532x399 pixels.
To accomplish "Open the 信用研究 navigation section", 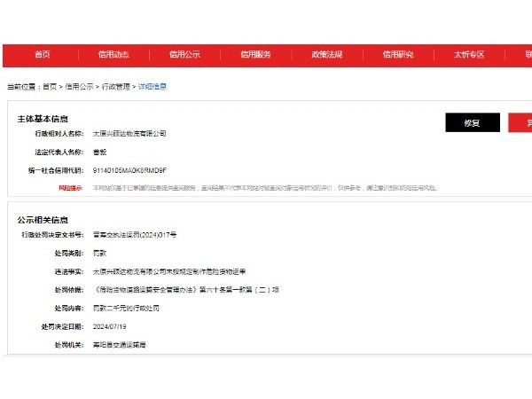I will point(398,55).
